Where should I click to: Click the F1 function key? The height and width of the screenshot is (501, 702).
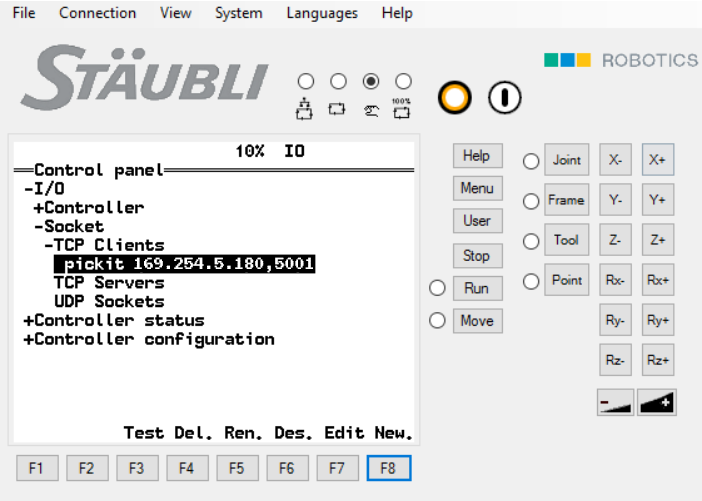click(37, 468)
